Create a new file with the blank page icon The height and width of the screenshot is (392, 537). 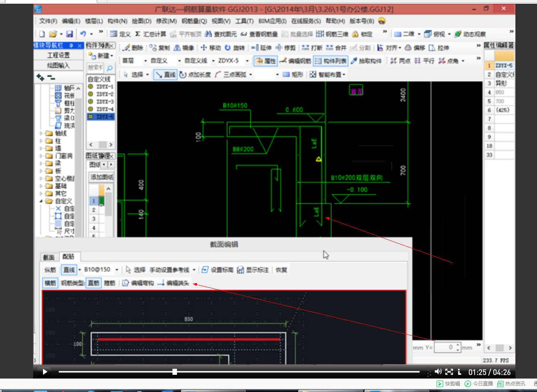point(42,34)
